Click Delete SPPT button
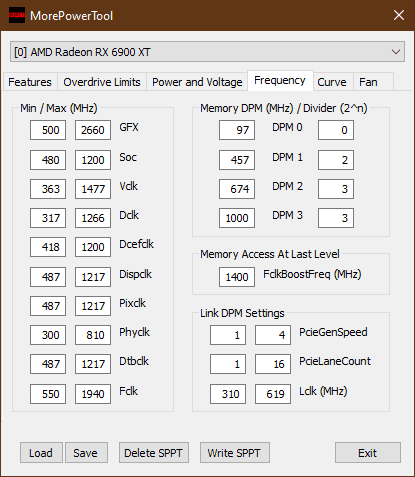The height and width of the screenshot is (477, 415). [154, 453]
